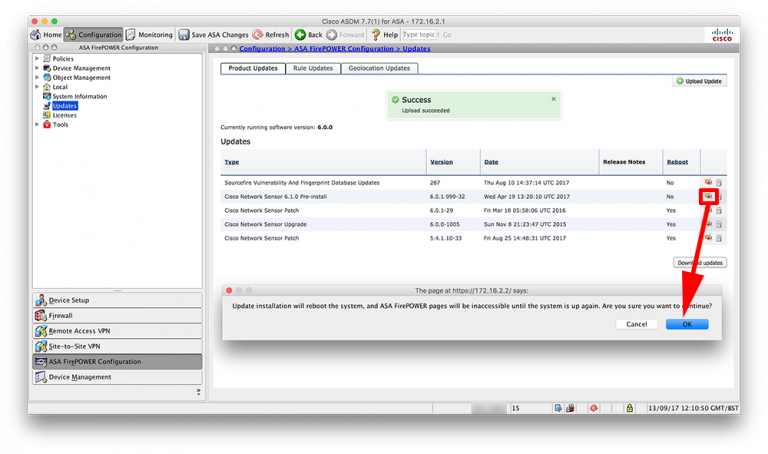The width and height of the screenshot is (768, 454).
Task: Focus the Type topic search field
Action: tap(419, 35)
